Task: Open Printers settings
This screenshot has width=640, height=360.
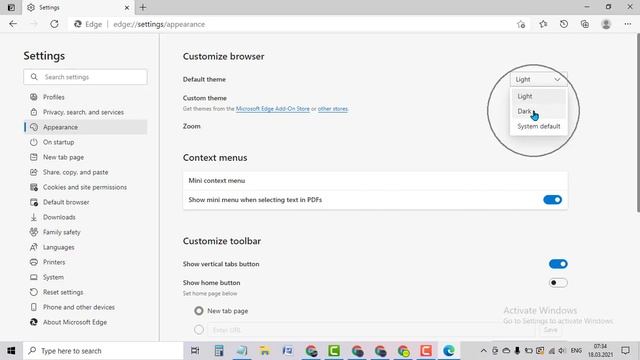Action: (85, 262)
